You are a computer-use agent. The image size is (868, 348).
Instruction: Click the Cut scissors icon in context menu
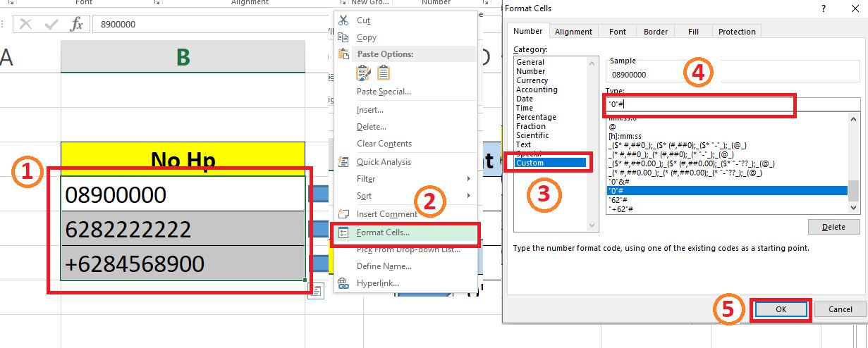coord(343,20)
